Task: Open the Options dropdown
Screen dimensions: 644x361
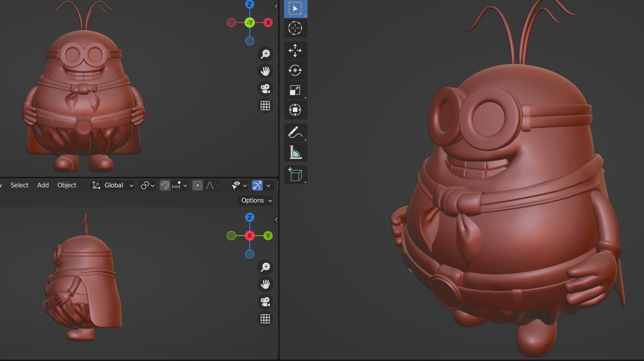Action: point(256,200)
